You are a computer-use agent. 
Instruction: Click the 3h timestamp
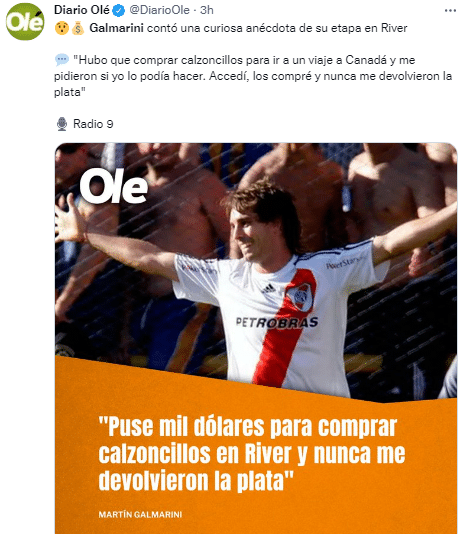point(207,10)
